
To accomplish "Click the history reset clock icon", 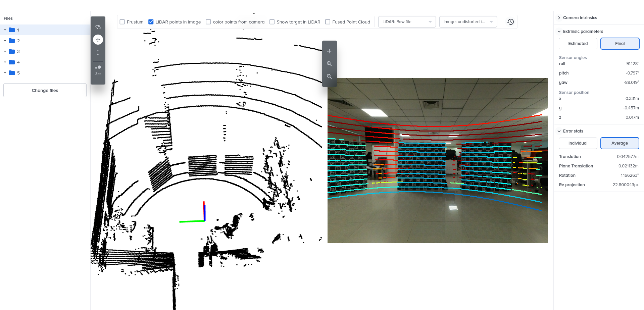I will click(x=510, y=22).
